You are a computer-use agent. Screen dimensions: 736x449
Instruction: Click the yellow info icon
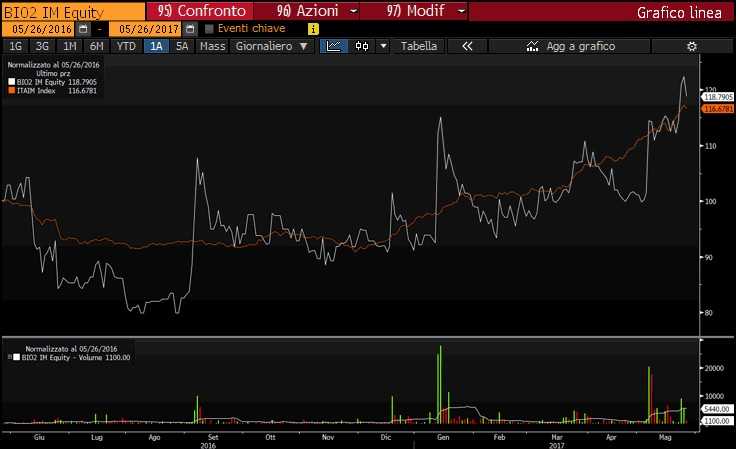pyautogui.click(x=314, y=29)
